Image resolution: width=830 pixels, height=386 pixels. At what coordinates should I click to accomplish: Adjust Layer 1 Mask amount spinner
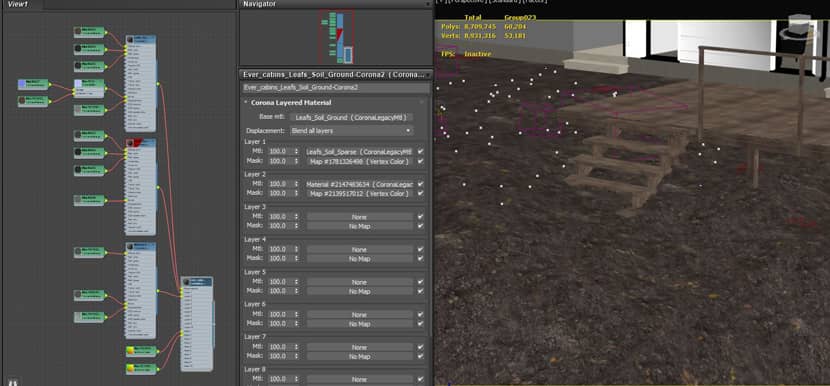coord(296,161)
